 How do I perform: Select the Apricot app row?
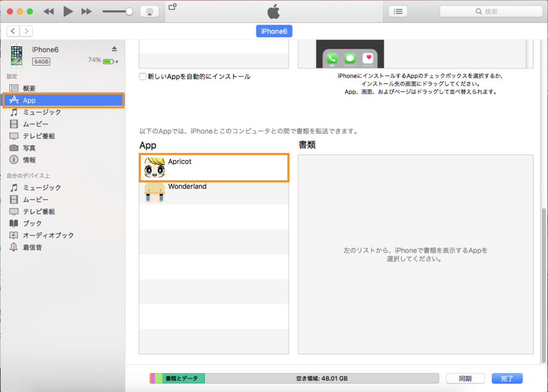214,167
